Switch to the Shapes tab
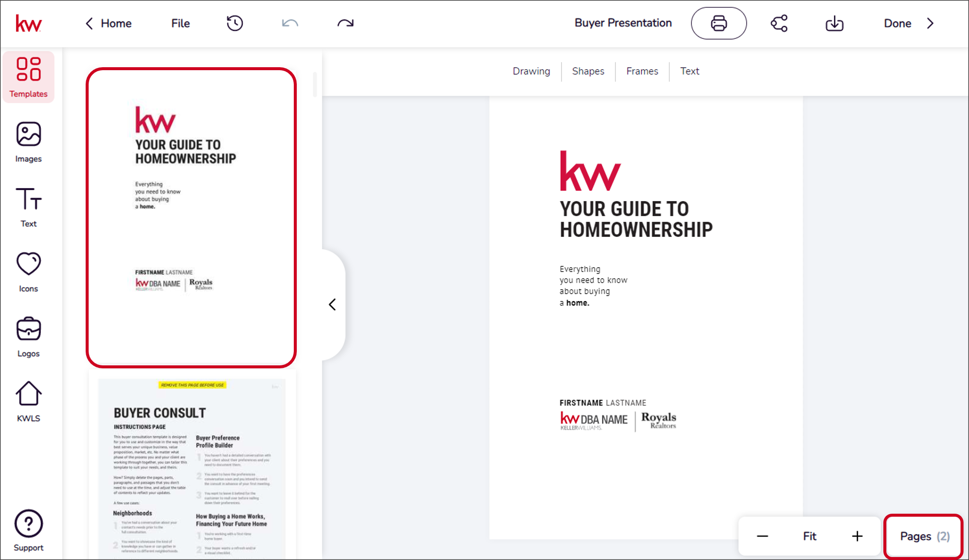 click(588, 71)
